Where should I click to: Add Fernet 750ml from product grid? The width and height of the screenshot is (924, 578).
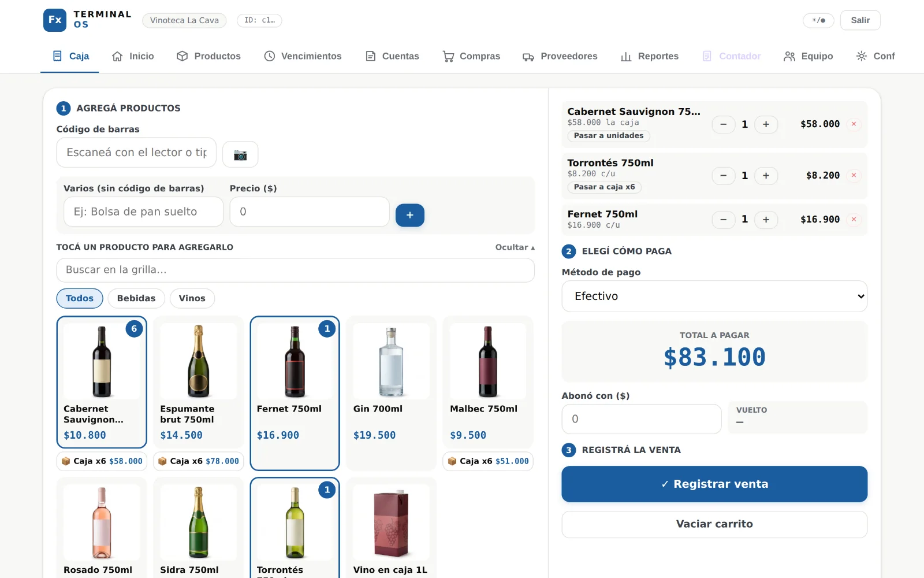point(295,394)
